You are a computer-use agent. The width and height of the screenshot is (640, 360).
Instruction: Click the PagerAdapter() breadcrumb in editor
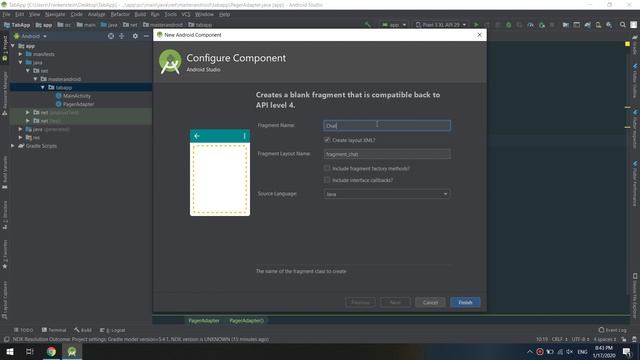[246, 321]
